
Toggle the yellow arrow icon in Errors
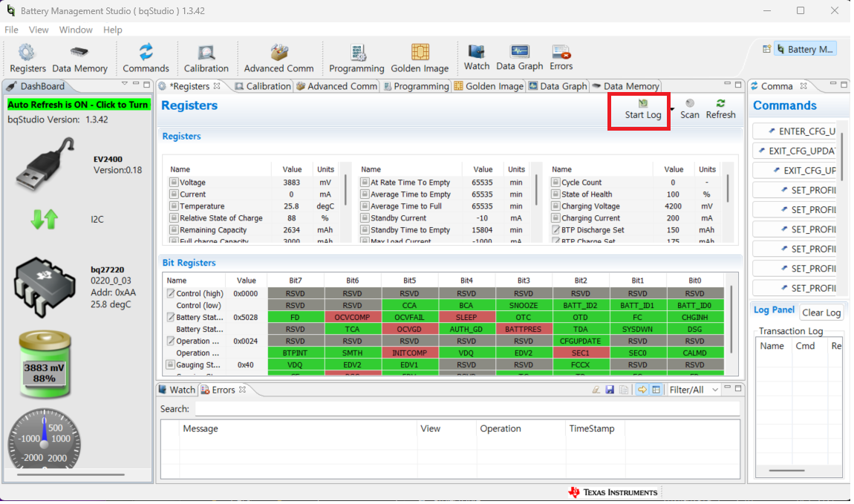pyautogui.click(x=642, y=390)
